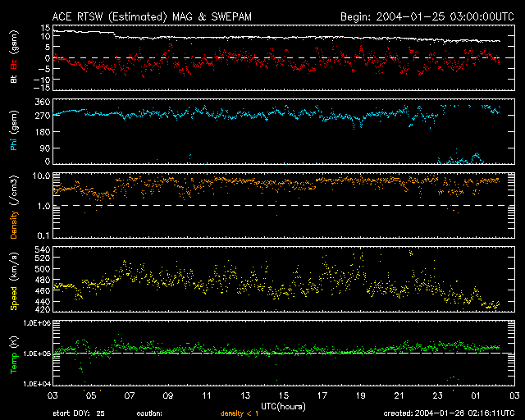
Task: Click the 10.0 tick on Density axis
Action: (x=42, y=176)
